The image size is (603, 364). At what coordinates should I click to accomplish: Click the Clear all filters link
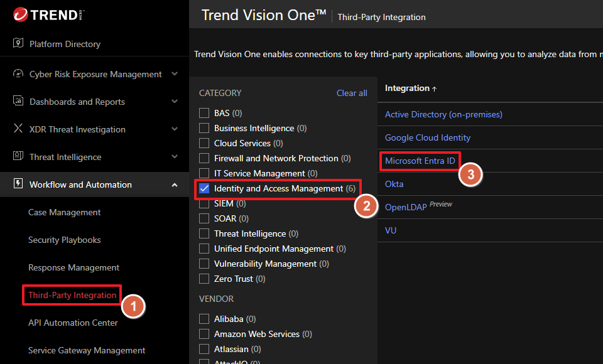(x=352, y=93)
